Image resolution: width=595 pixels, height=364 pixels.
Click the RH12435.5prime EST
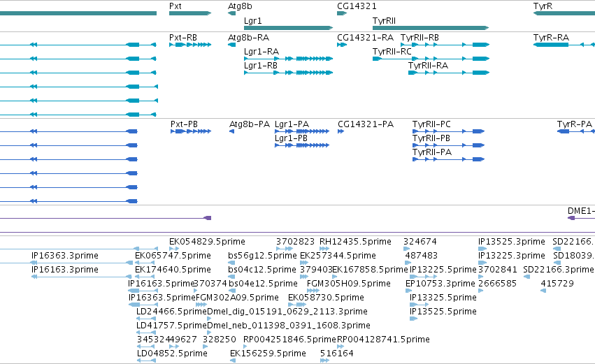pyautogui.click(x=324, y=249)
